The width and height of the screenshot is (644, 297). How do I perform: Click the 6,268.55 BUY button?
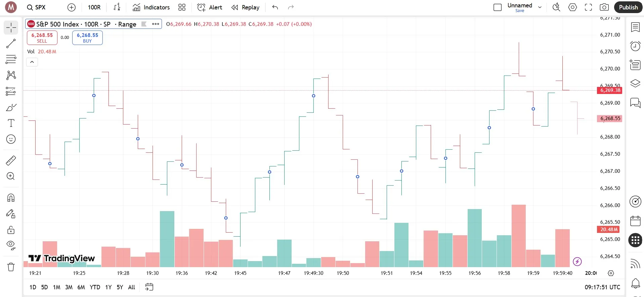pos(87,38)
